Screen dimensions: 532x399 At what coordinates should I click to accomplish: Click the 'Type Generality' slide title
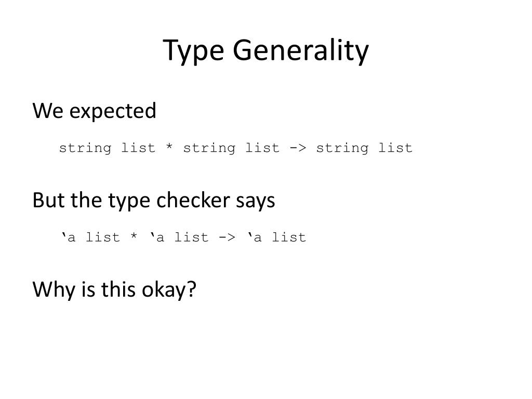coord(265,50)
